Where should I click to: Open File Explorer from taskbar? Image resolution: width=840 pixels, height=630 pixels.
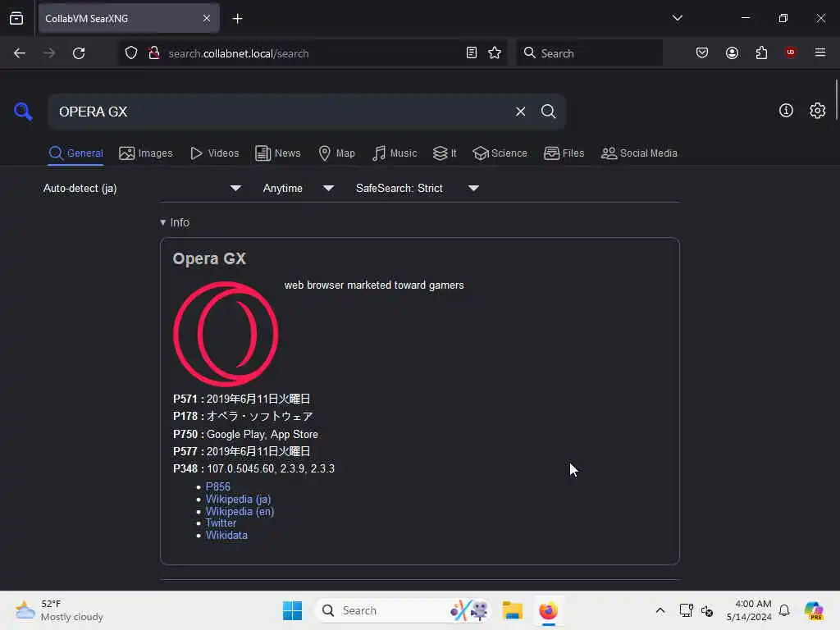(512, 610)
